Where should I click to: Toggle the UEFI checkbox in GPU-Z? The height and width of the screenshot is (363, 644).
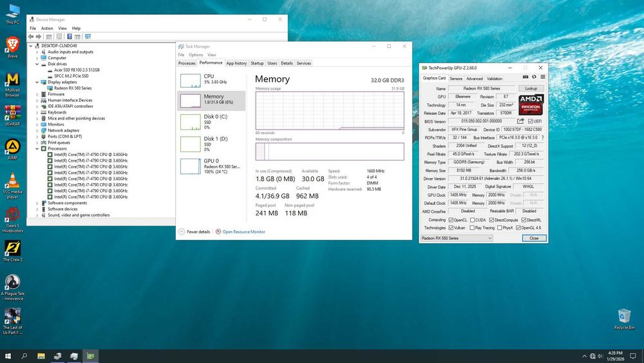530,121
